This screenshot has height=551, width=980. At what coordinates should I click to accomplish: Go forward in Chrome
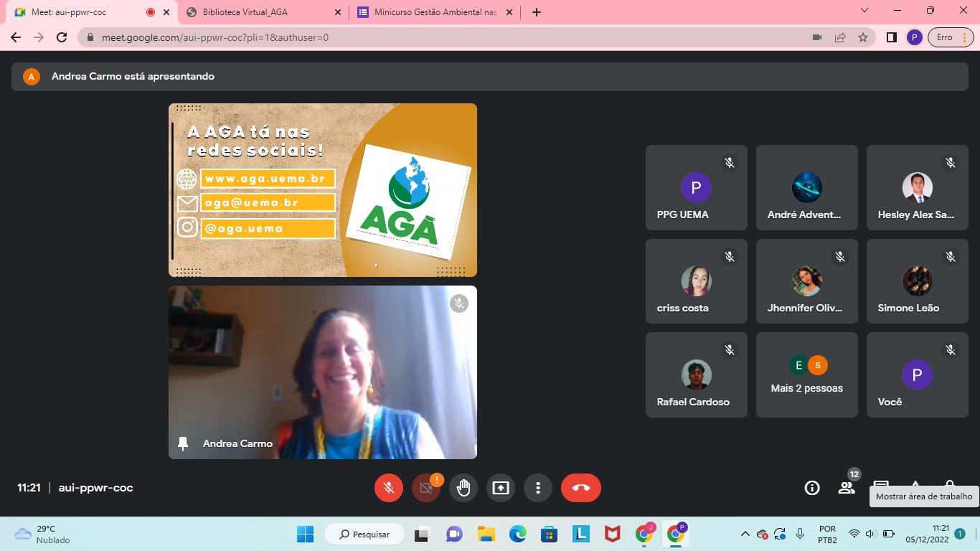(x=39, y=37)
